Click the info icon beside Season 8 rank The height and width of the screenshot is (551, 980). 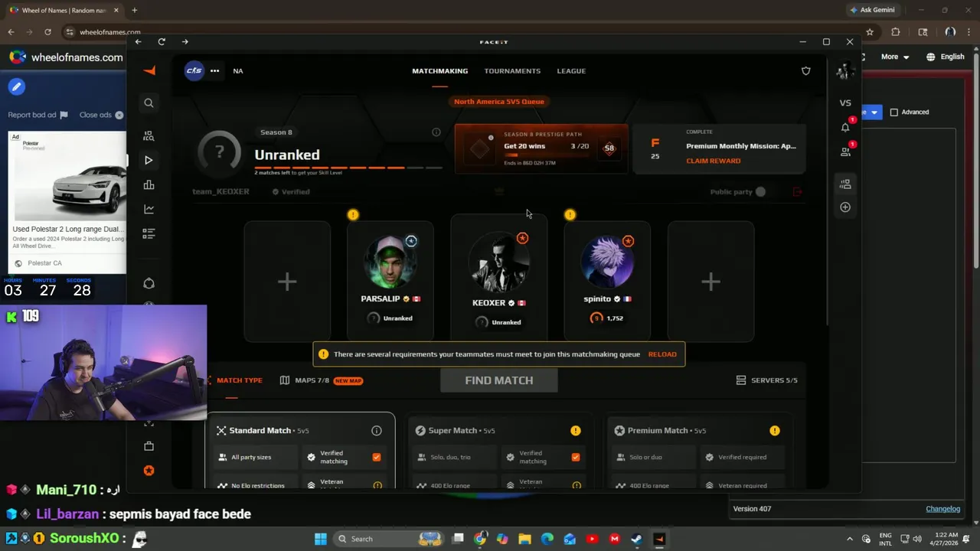click(x=436, y=132)
